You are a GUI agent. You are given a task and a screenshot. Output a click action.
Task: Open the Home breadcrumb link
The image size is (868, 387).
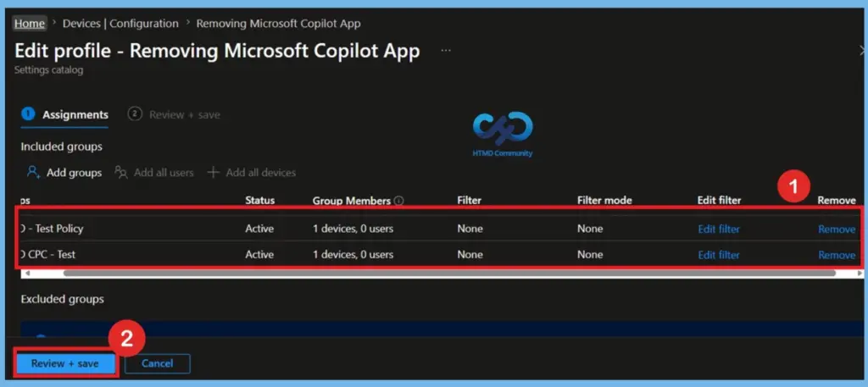click(30, 24)
